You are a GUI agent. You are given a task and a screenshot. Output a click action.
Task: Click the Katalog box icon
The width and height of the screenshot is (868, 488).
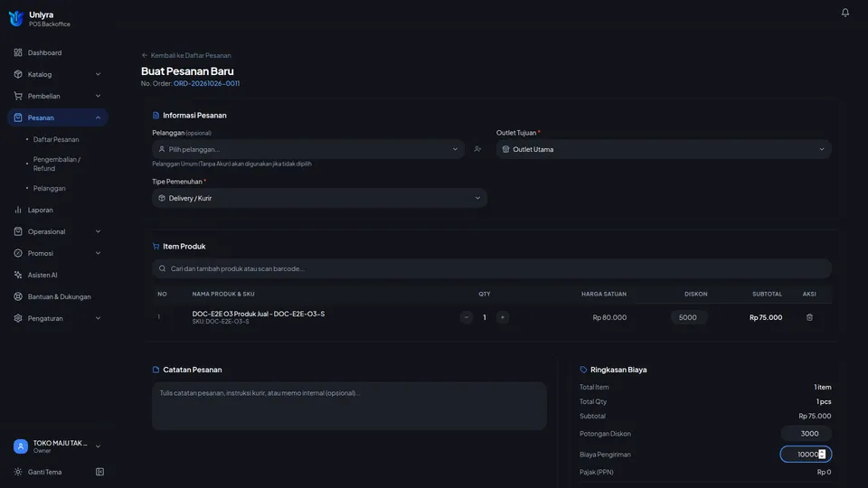(18, 74)
